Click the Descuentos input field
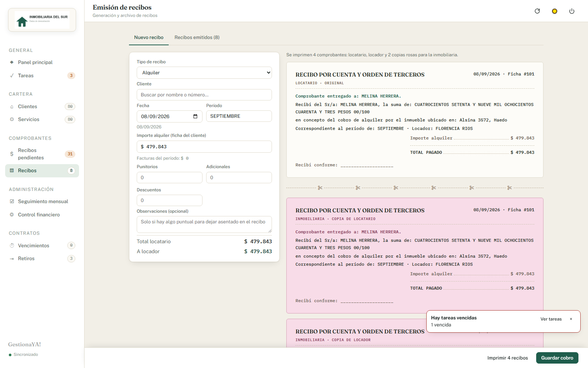This screenshot has height=368, width=588. pos(169,200)
